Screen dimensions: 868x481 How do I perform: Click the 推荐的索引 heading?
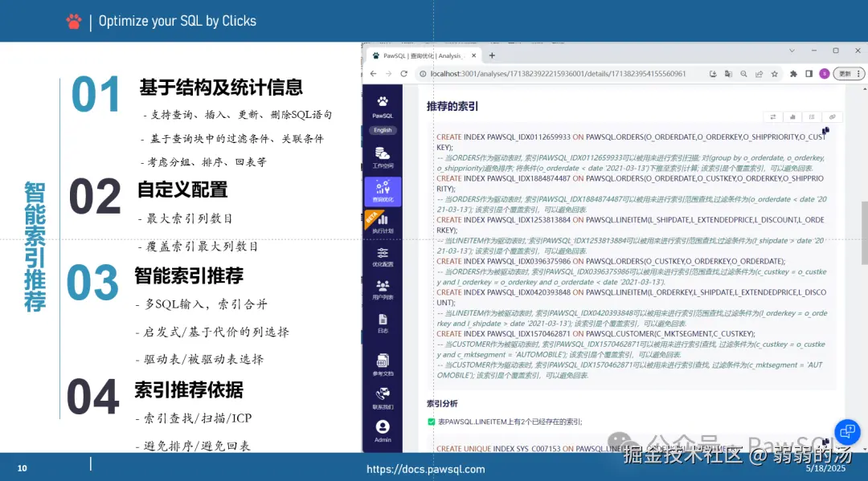pyautogui.click(x=452, y=106)
